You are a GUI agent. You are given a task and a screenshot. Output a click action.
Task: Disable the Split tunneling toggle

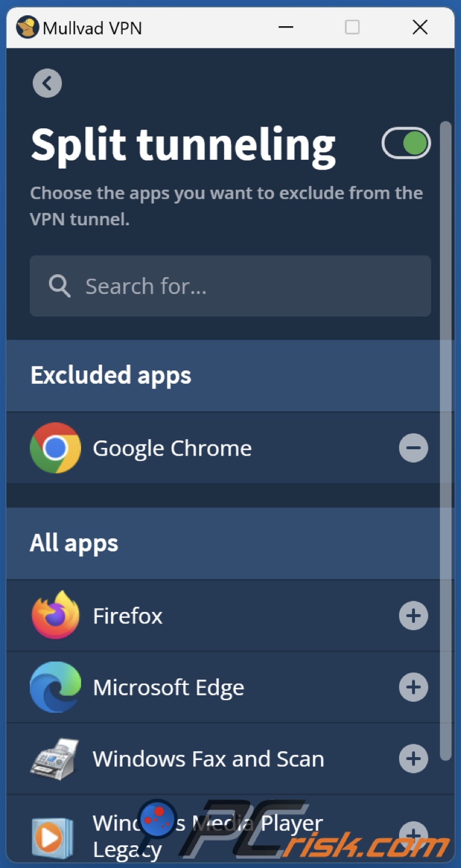pyautogui.click(x=406, y=143)
